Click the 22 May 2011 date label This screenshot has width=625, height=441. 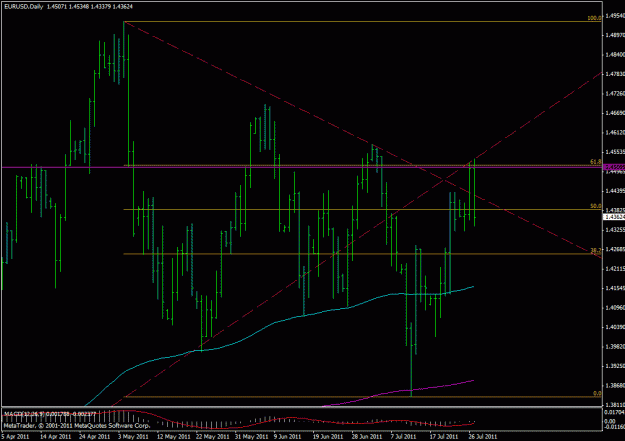coord(212,437)
